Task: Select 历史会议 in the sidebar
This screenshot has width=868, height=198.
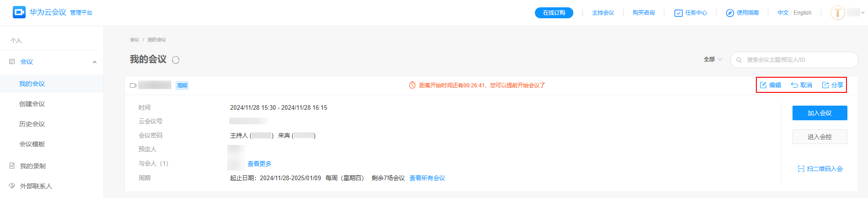Action: point(32,124)
